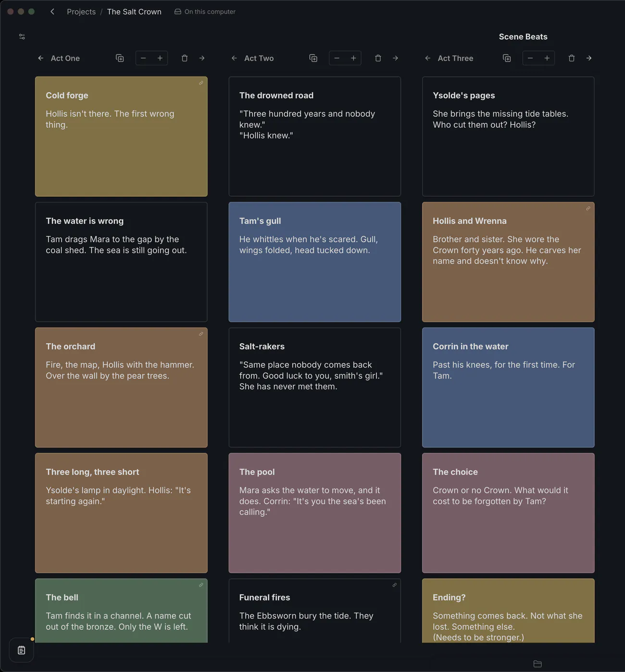Move Act One column left

(41, 58)
